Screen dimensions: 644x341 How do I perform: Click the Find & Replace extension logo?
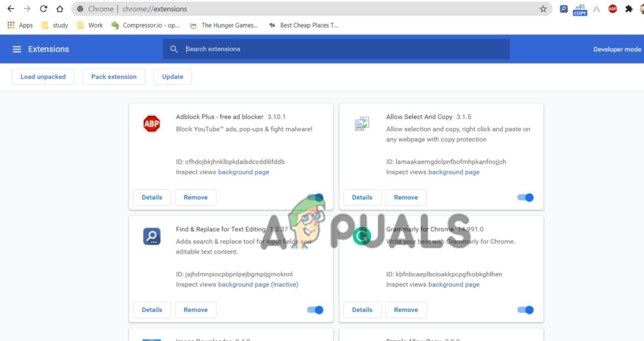pyautogui.click(x=152, y=236)
